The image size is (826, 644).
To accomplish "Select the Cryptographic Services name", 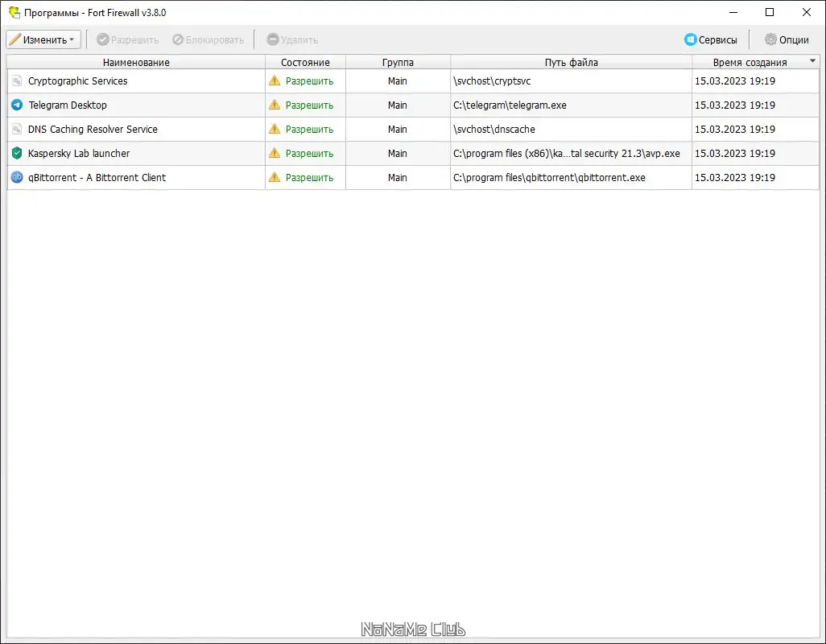I will [78, 81].
